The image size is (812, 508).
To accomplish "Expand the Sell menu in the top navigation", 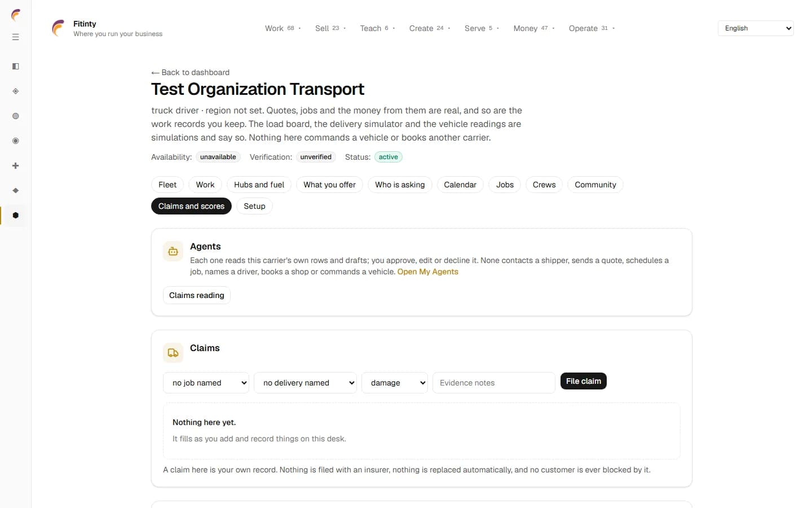I will coord(330,28).
